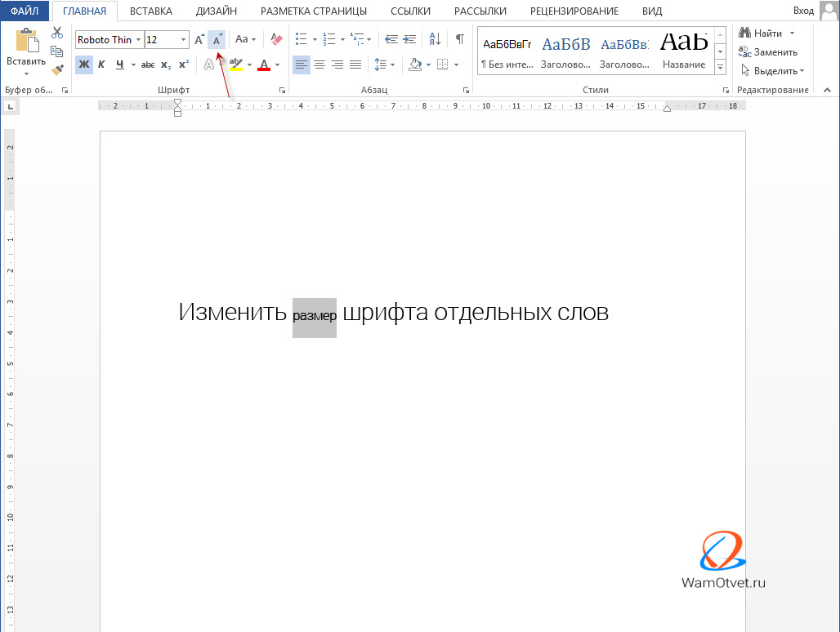The width and height of the screenshot is (840, 632).
Task: Click the Increase Indent icon
Action: pos(409,39)
